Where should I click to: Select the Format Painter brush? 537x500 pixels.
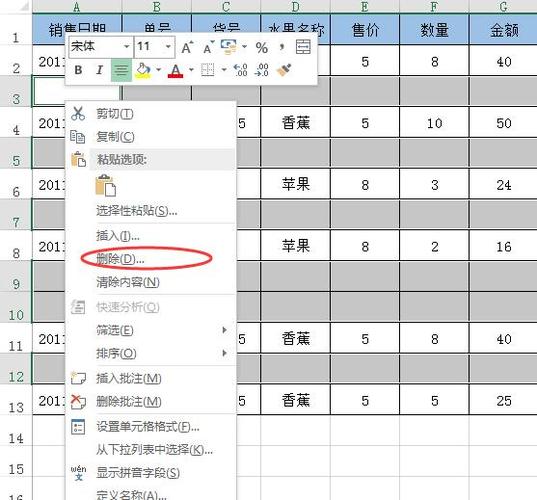[x=284, y=70]
